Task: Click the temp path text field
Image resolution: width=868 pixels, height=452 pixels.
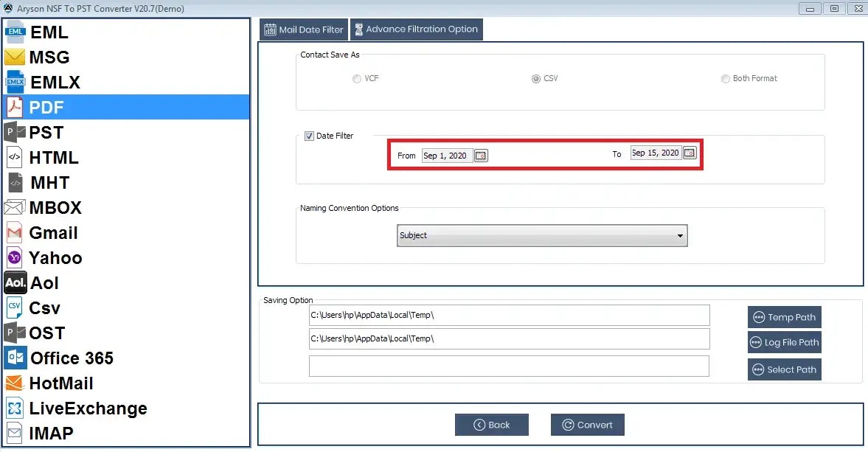Action: (510, 316)
